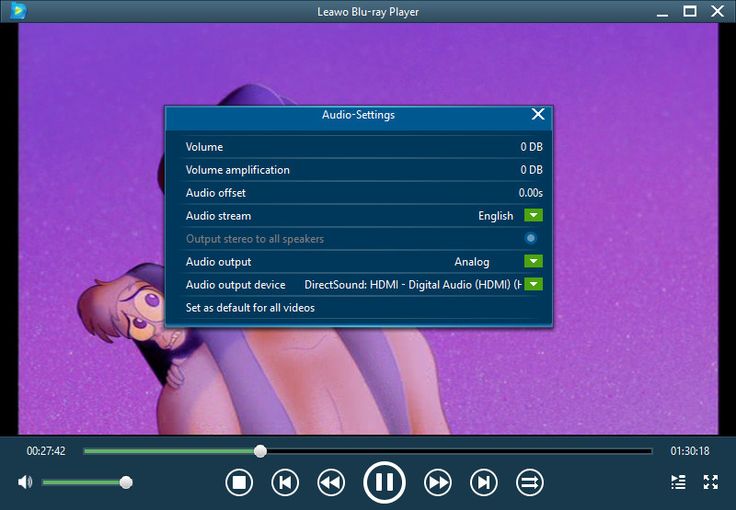Expand the Audio stream dropdown
This screenshot has height=510, width=736.
click(x=533, y=215)
